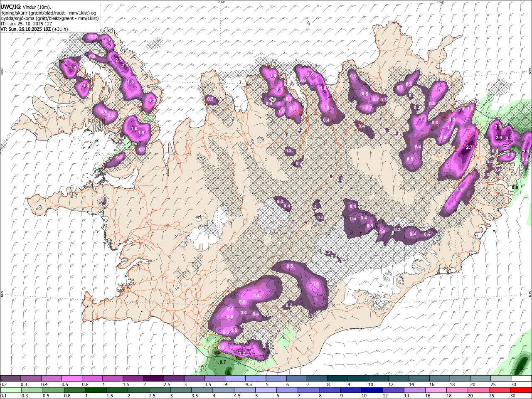Click the "2.9" precipitation value off the east coast

coord(499,138)
